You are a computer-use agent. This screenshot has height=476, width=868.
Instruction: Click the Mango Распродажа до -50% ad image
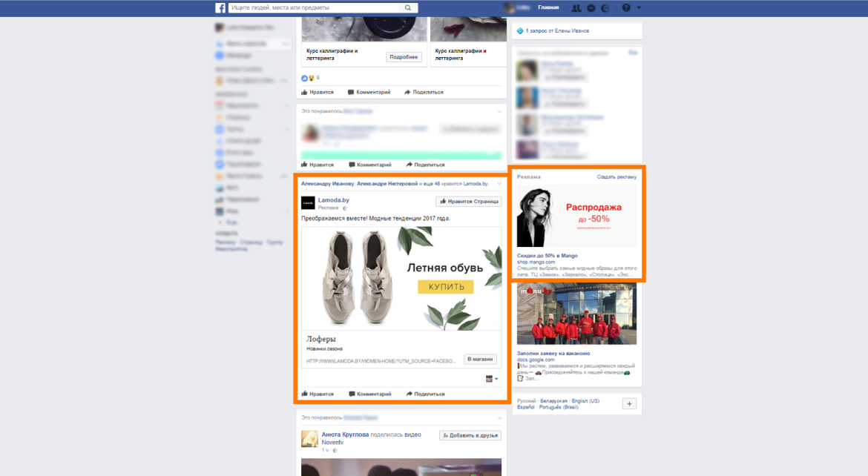point(577,216)
